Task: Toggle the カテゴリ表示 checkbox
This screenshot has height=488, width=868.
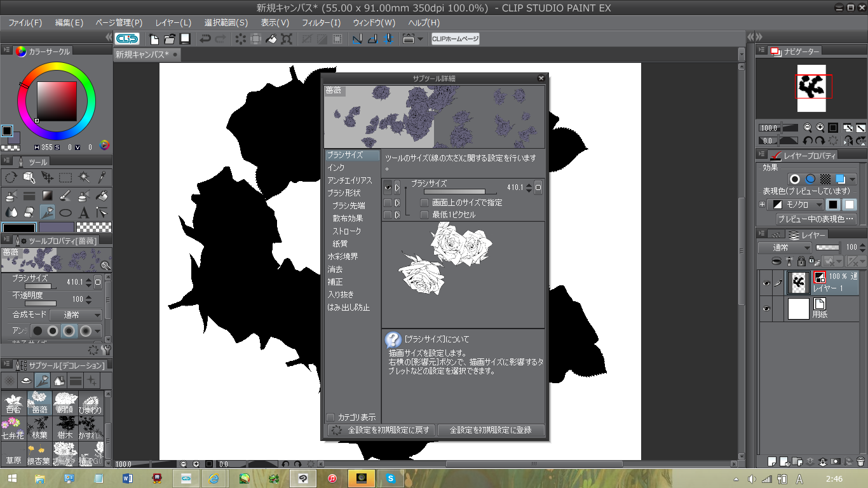Action: [330, 417]
